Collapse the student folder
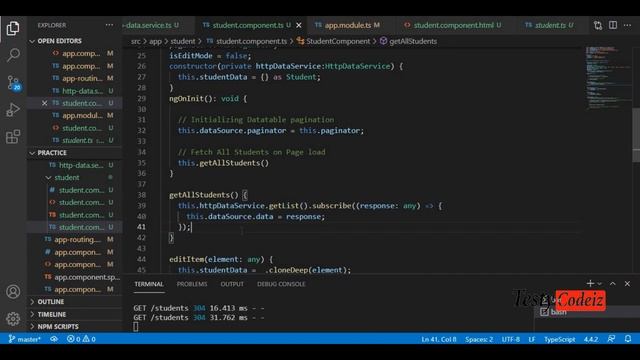Screen dimensions: 640x360 click(67, 178)
